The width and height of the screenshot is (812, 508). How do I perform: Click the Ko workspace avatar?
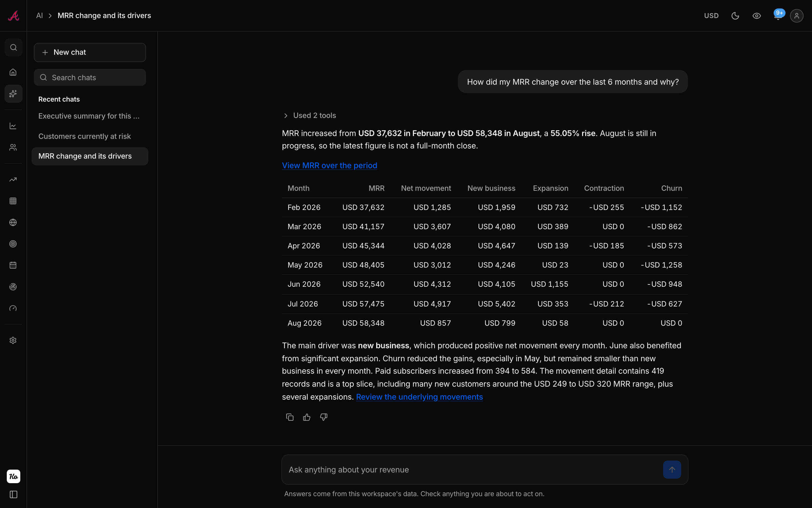14,476
